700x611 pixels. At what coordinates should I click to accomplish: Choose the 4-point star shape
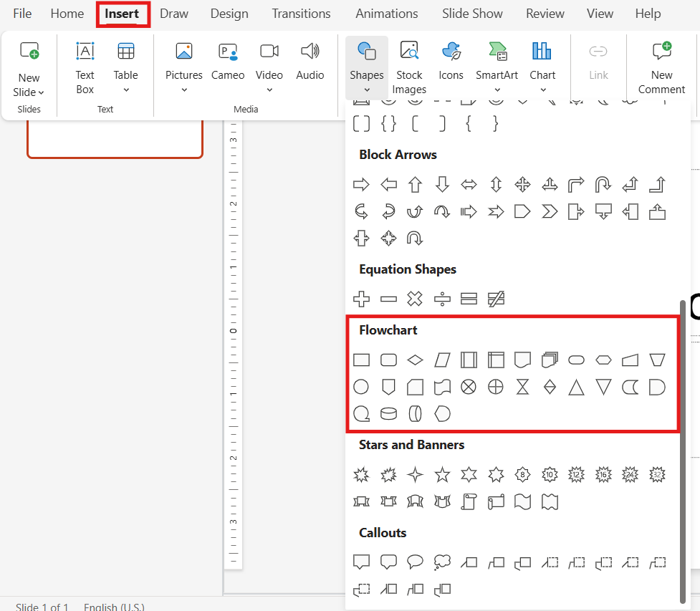415,474
